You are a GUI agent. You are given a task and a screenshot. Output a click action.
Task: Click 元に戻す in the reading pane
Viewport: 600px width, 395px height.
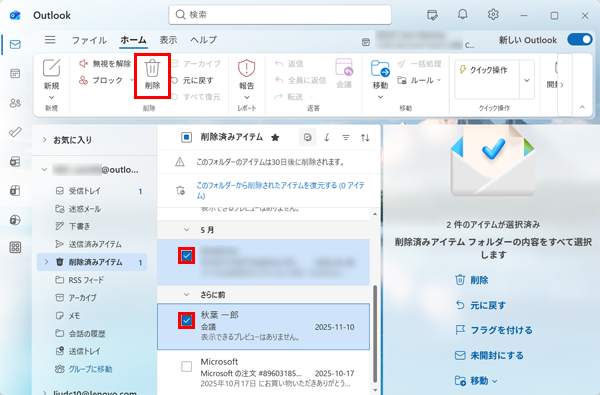pos(480,305)
